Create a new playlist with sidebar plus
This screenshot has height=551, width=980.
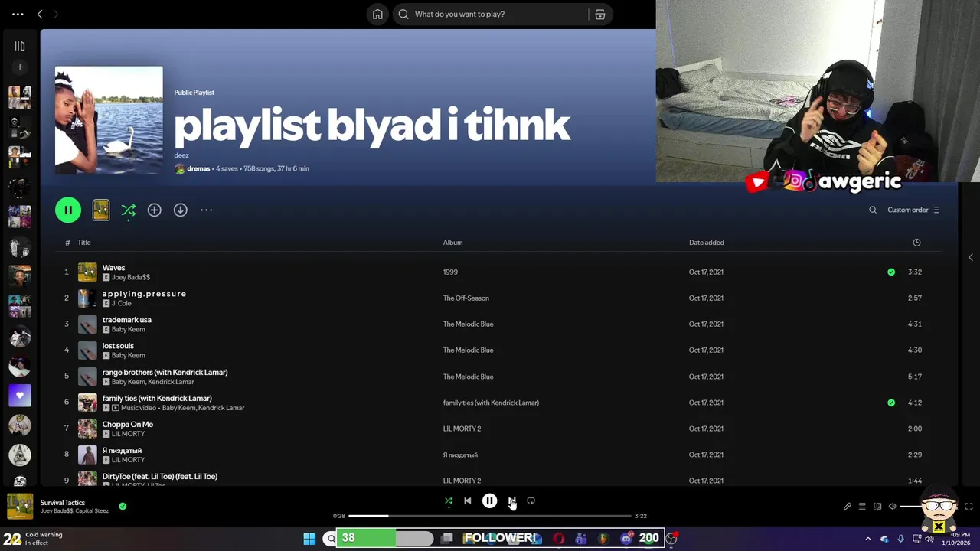(x=20, y=67)
